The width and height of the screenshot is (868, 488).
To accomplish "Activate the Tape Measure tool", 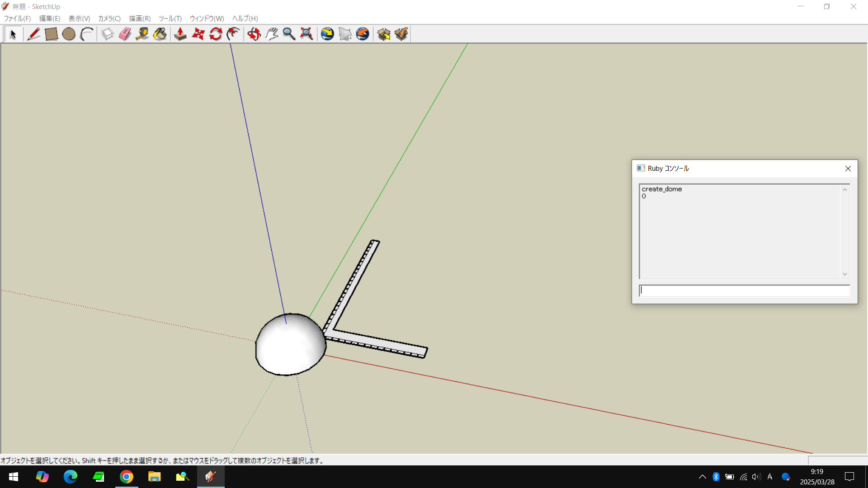I will pyautogui.click(x=142, y=34).
